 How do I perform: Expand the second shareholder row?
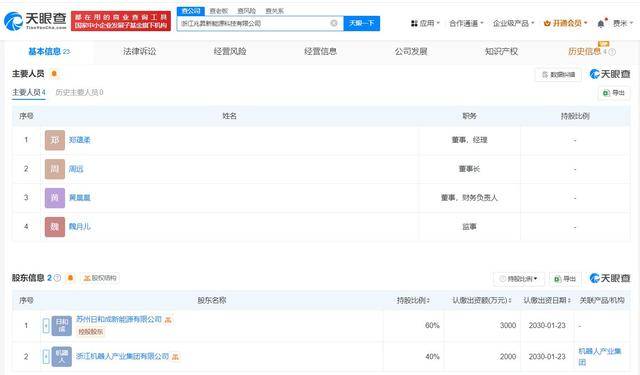click(x=46, y=356)
